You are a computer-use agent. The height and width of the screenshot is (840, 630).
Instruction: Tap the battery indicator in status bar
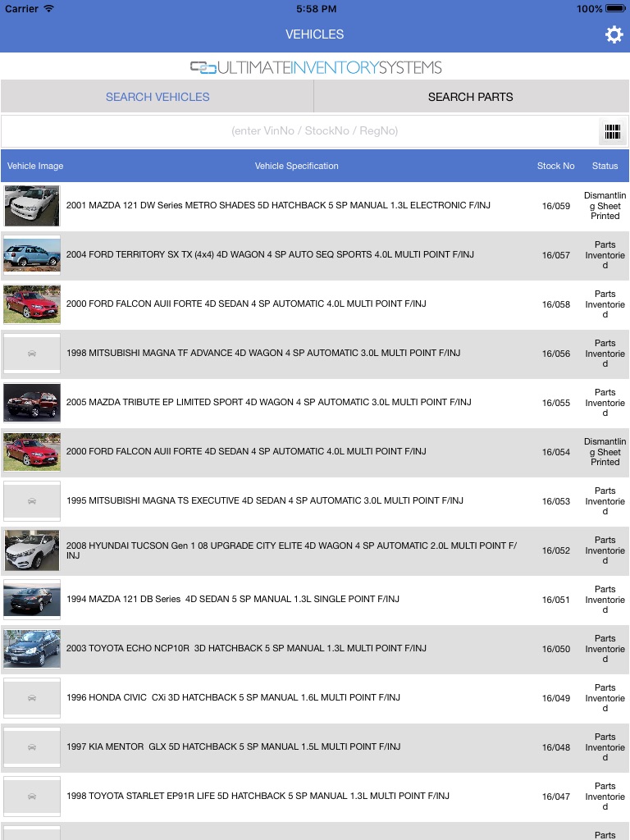point(615,8)
